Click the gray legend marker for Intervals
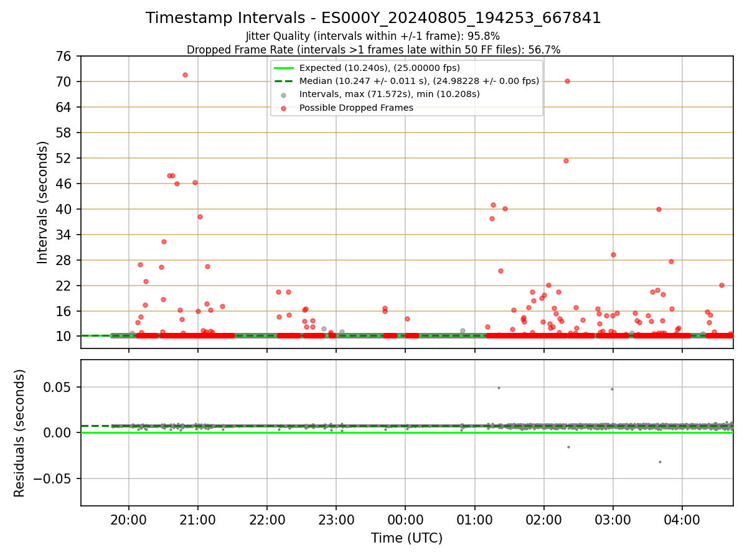The height and width of the screenshot is (560, 747). coord(284,95)
